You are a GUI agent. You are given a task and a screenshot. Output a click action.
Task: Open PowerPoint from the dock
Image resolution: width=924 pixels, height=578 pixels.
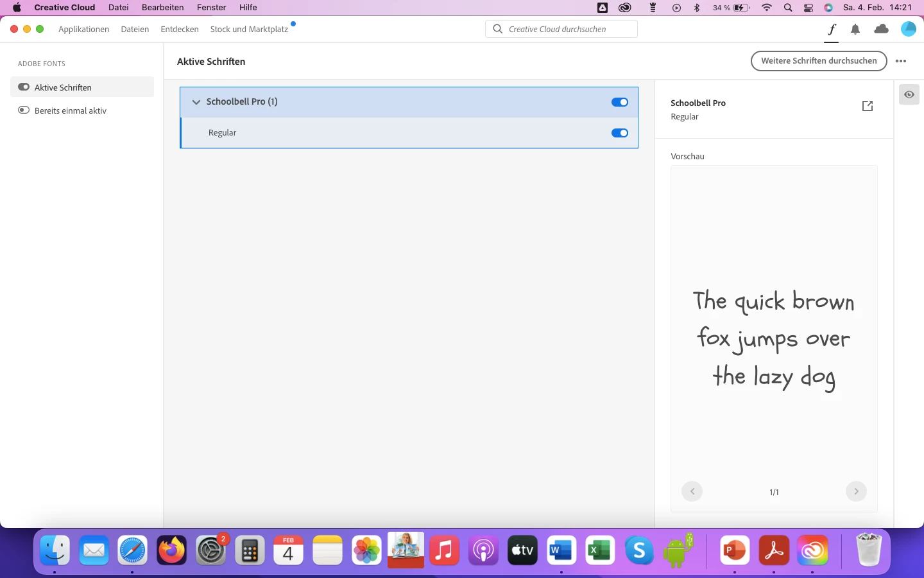[735, 550]
